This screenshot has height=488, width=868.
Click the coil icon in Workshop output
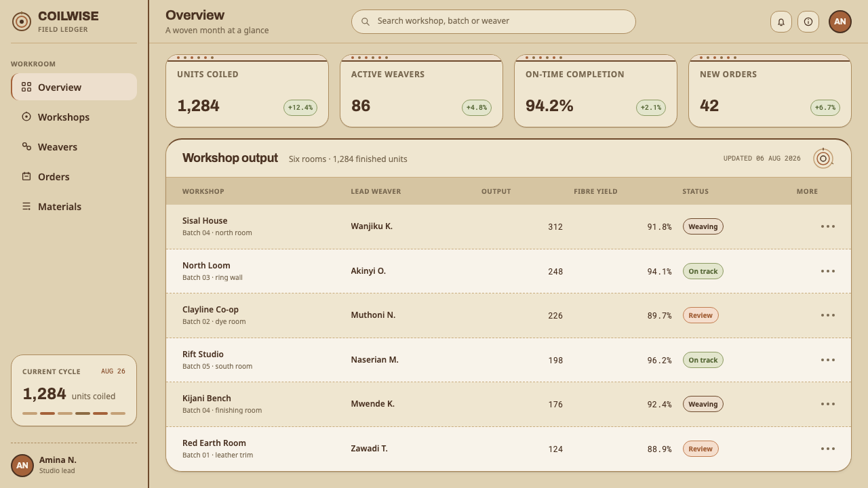click(823, 159)
